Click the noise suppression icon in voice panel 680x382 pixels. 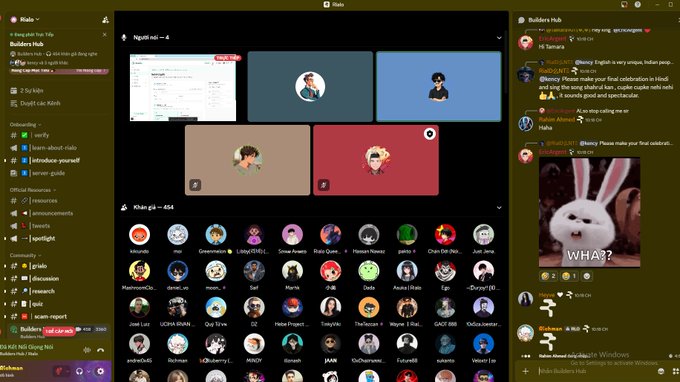point(87,350)
